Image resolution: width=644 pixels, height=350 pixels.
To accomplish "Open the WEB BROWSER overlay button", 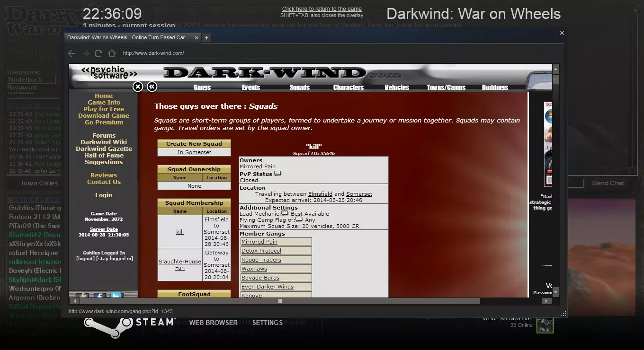I will (214, 323).
